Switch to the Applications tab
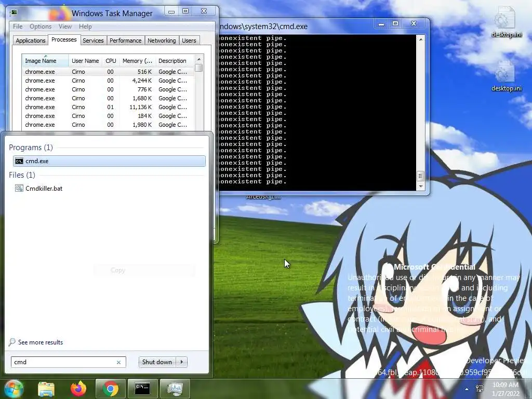The image size is (532, 399). (x=31, y=41)
